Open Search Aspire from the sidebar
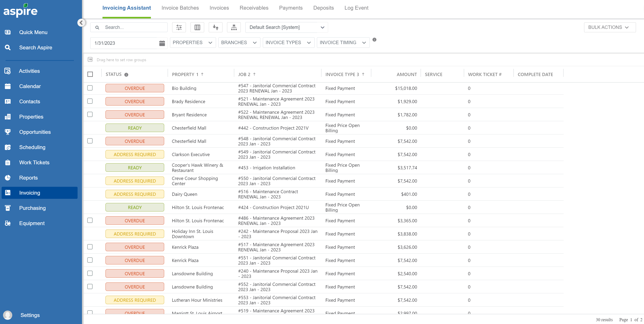 pyautogui.click(x=36, y=47)
